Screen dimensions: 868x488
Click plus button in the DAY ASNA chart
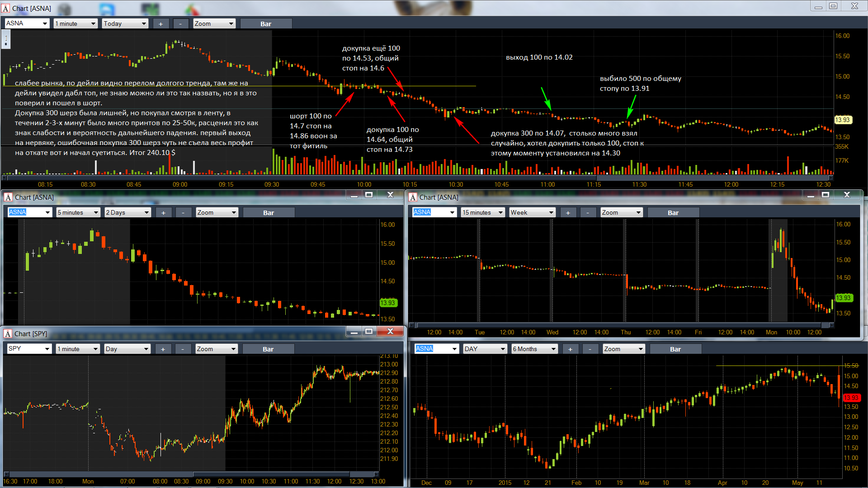click(x=570, y=349)
